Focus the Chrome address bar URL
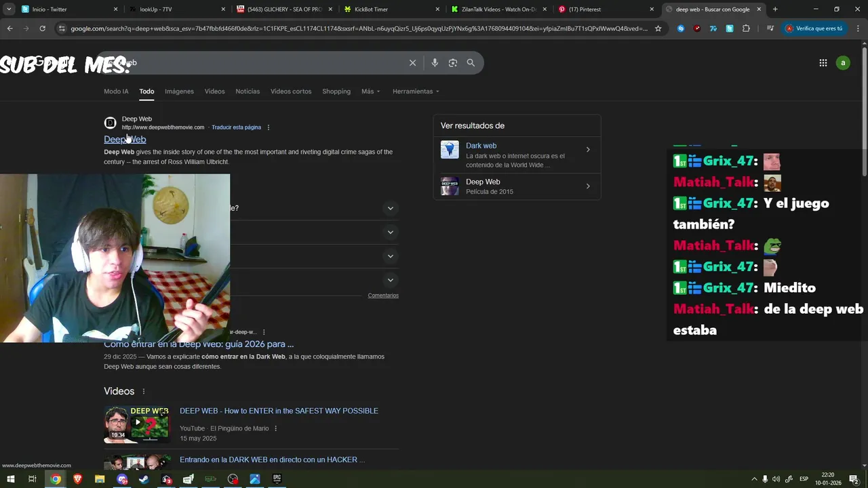 click(x=359, y=28)
